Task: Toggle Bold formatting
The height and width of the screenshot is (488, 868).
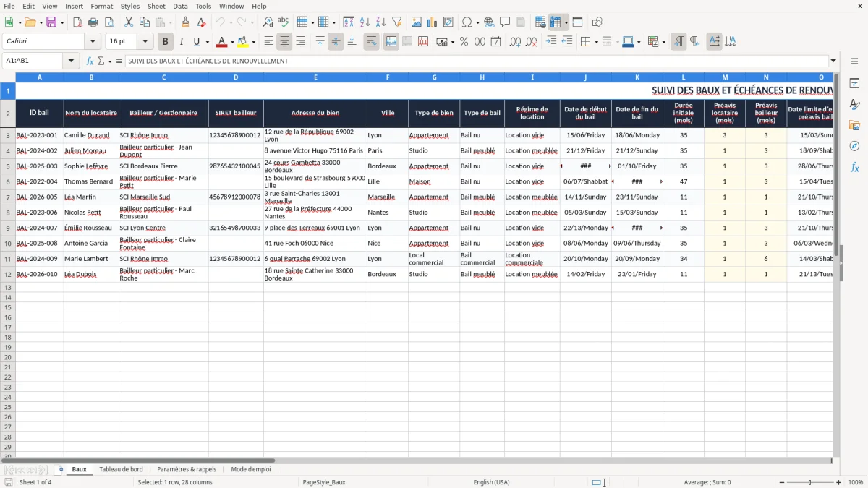Action: [x=165, y=42]
